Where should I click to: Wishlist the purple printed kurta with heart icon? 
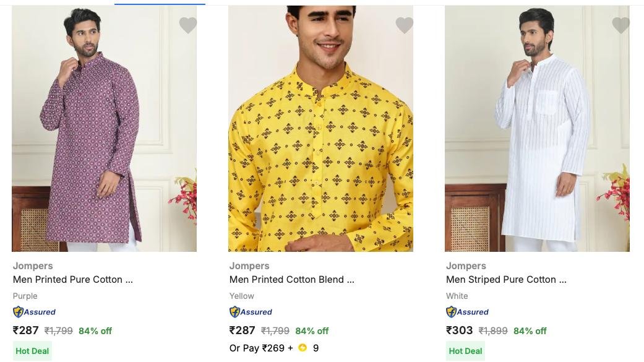point(188,25)
